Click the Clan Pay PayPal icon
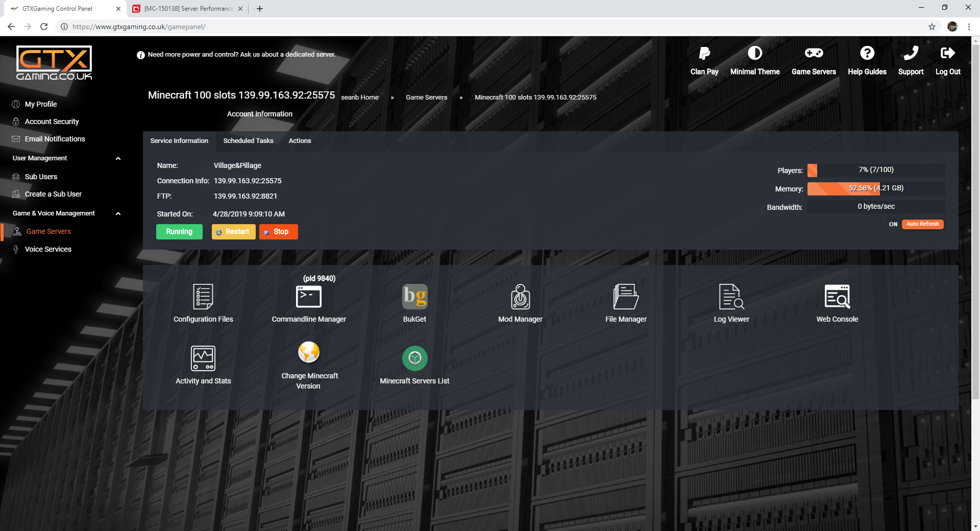The height and width of the screenshot is (531, 980). coord(704,53)
